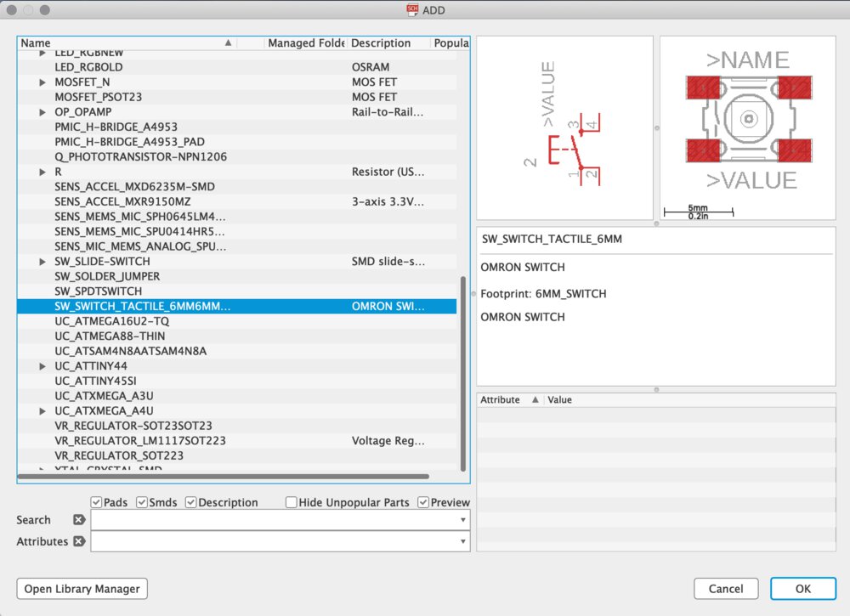Image resolution: width=850 pixels, height=616 pixels.
Task: Select UC_ATMEGA88-THIN row
Action: (x=237, y=336)
